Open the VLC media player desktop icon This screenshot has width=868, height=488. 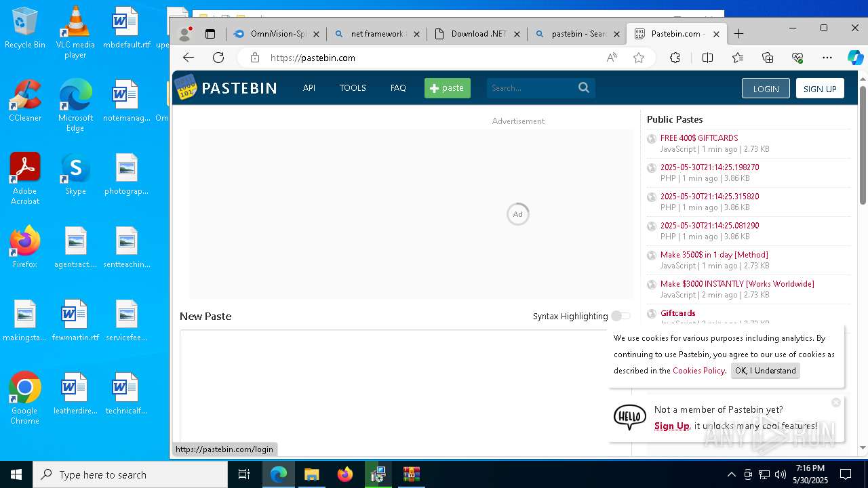(x=75, y=33)
